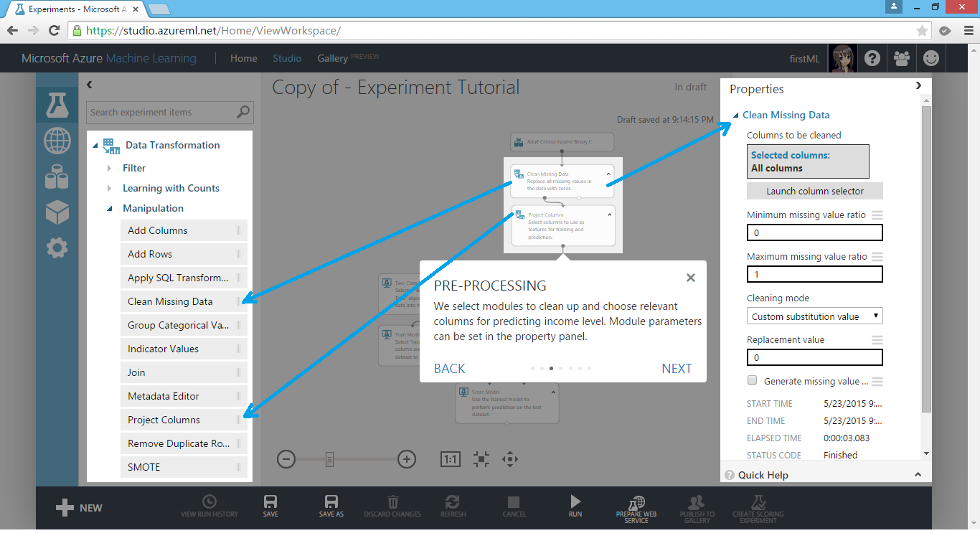
Task: Click VIEW RUN HISTORY in bottom bar
Action: tap(209, 506)
